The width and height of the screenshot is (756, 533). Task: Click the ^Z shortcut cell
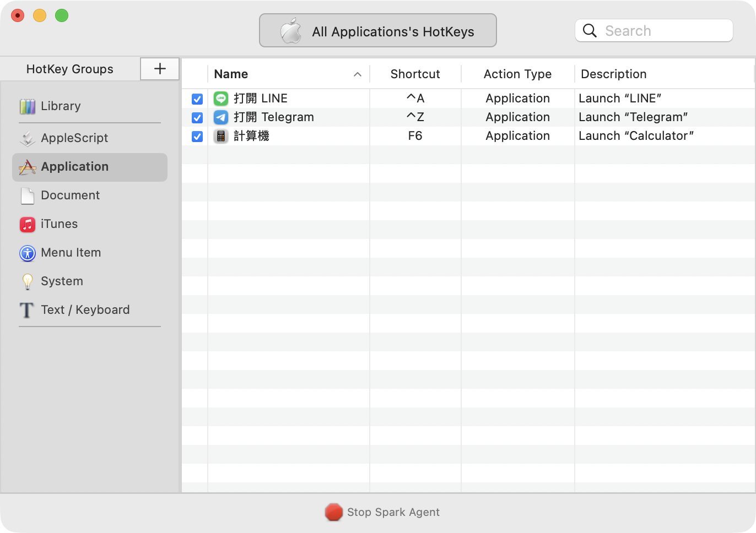point(415,117)
